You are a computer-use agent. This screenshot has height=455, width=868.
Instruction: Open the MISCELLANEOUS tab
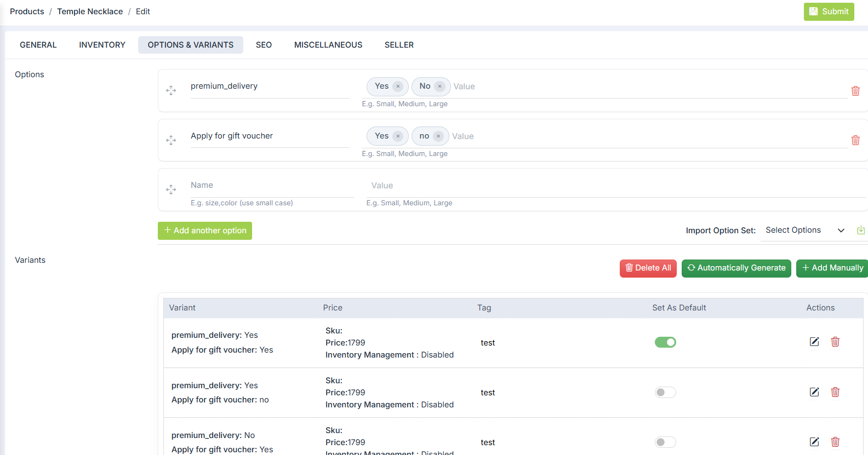pos(328,45)
